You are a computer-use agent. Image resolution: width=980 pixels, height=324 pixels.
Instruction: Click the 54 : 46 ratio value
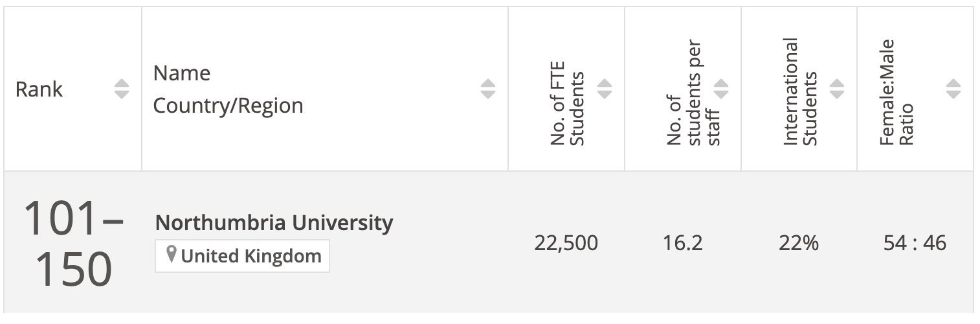[x=915, y=244]
